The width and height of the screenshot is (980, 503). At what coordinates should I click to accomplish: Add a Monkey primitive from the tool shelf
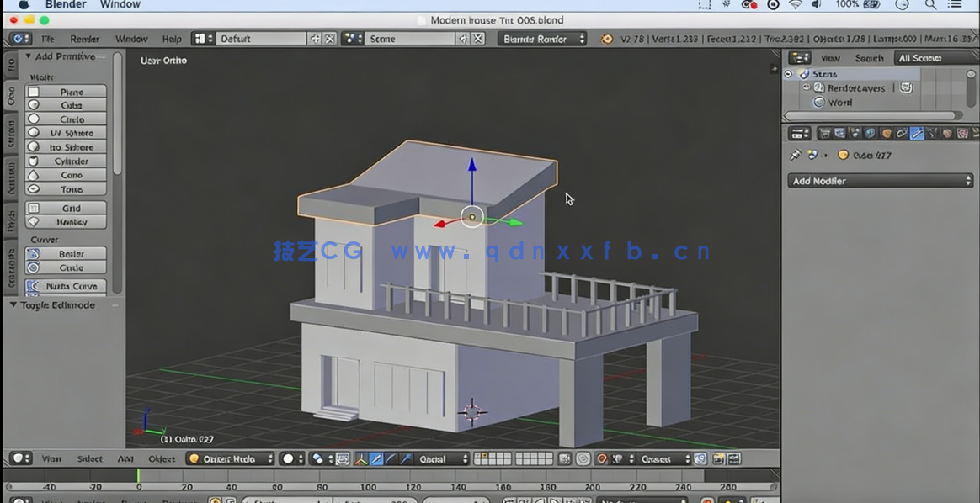click(67, 221)
